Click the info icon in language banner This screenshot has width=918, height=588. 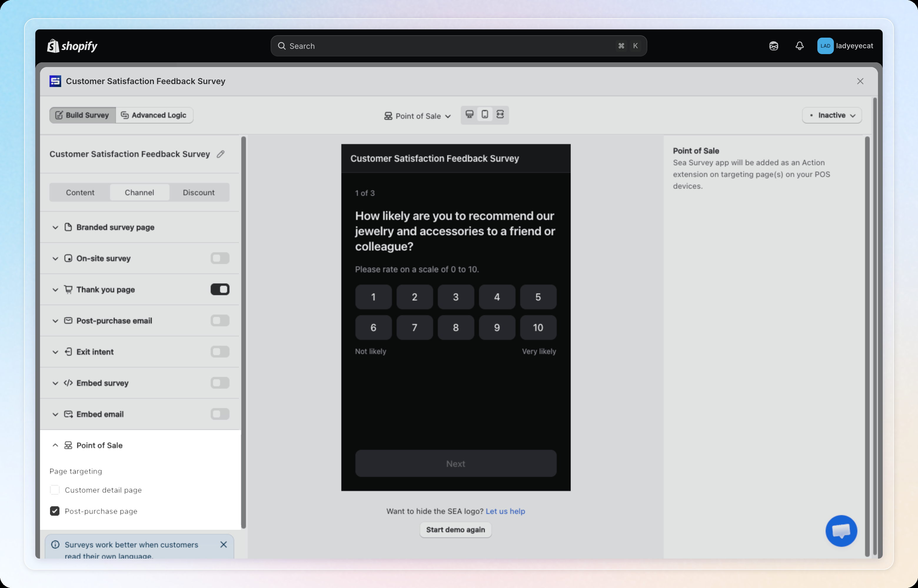click(x=55, y=544)
